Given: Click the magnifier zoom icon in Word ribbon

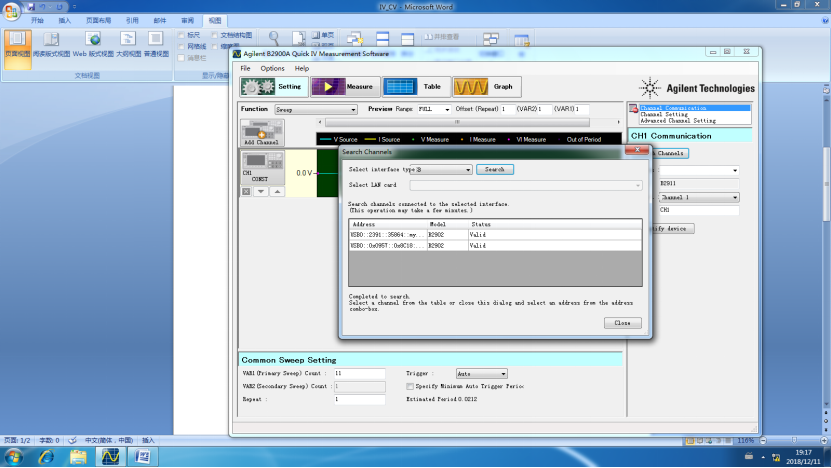Looking at the screenshot, I should pos(274,38).
